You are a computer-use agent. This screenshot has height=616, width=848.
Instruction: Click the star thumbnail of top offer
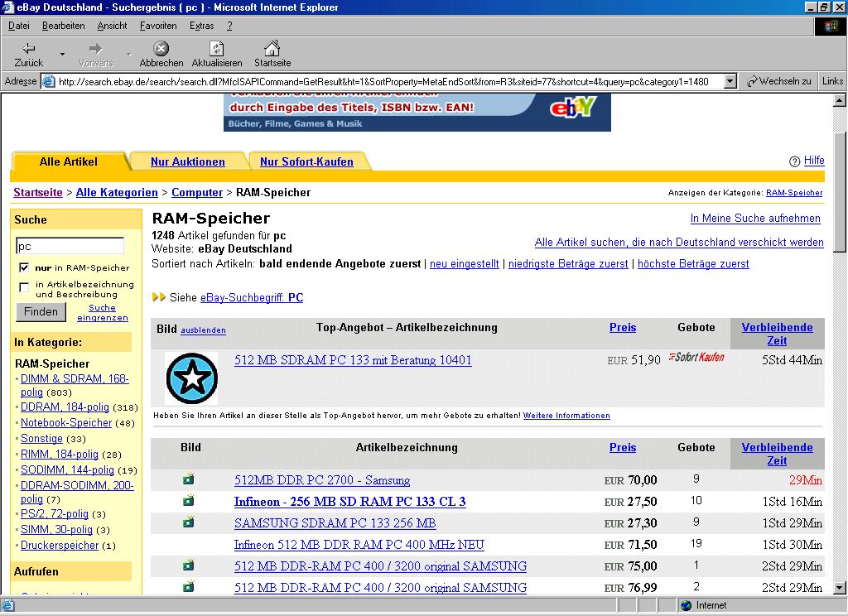(x=191, y=378)
